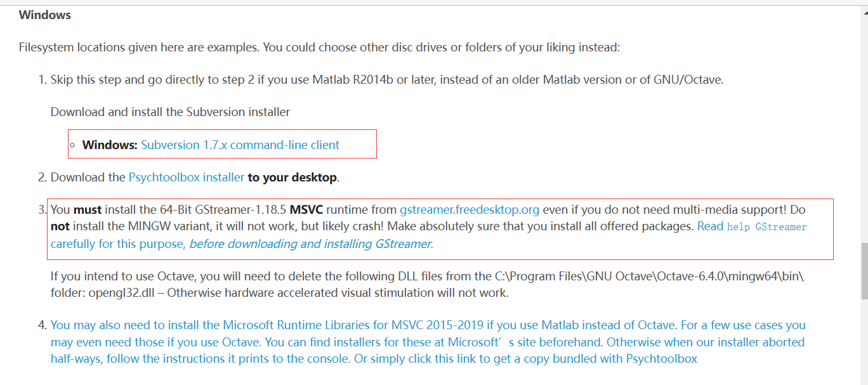Click 'carefully for this purpose' link text

click(x=118, y=244)
